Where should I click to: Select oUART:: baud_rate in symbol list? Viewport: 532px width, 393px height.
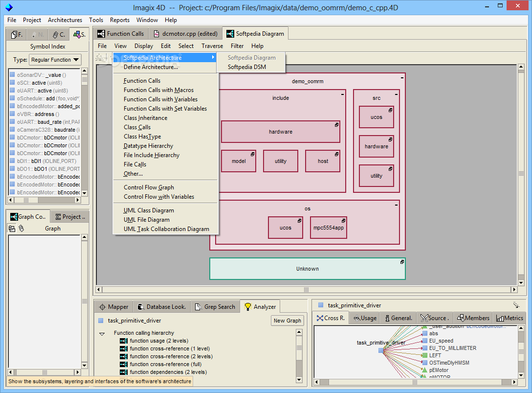pyautogui.click(x=45, y=122)
